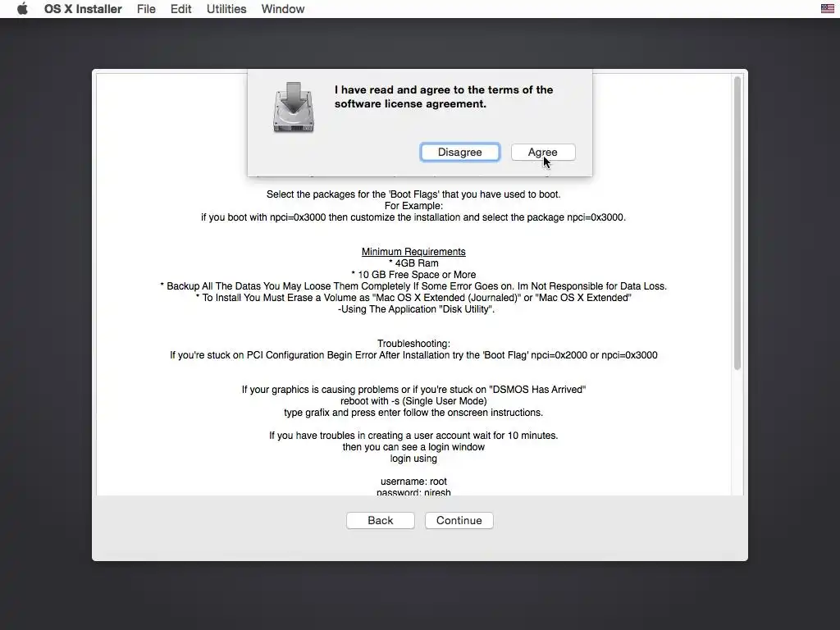Screen dimensions: 840x630
Task: Open the Utilities menu
Action: click(226, 9)
